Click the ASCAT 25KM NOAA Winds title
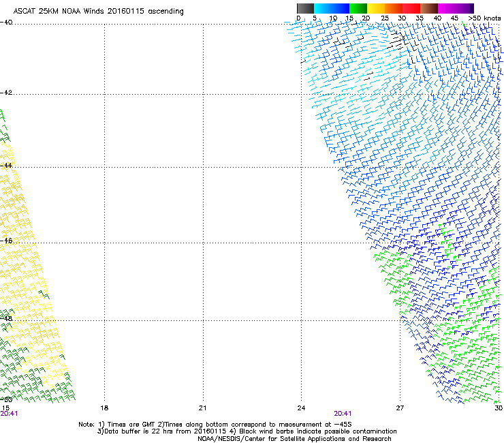The width and height of the screenshot is (504, 443). 98,12
